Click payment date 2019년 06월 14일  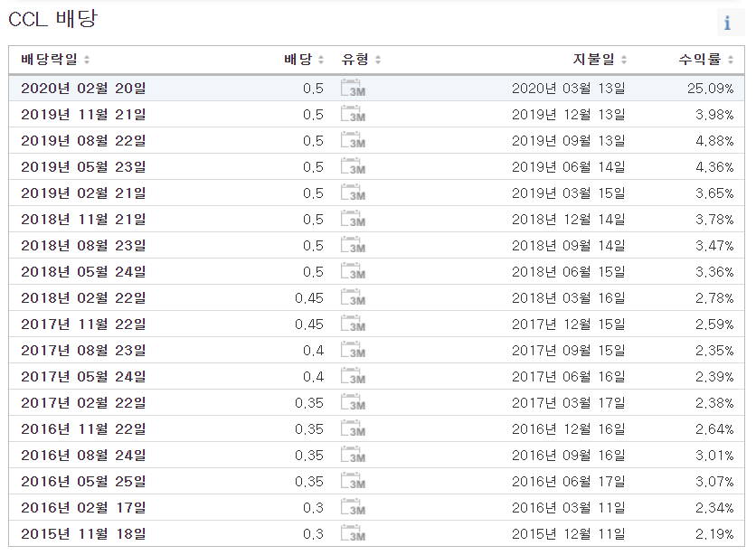pyautogui.click(x=569, y=166)
